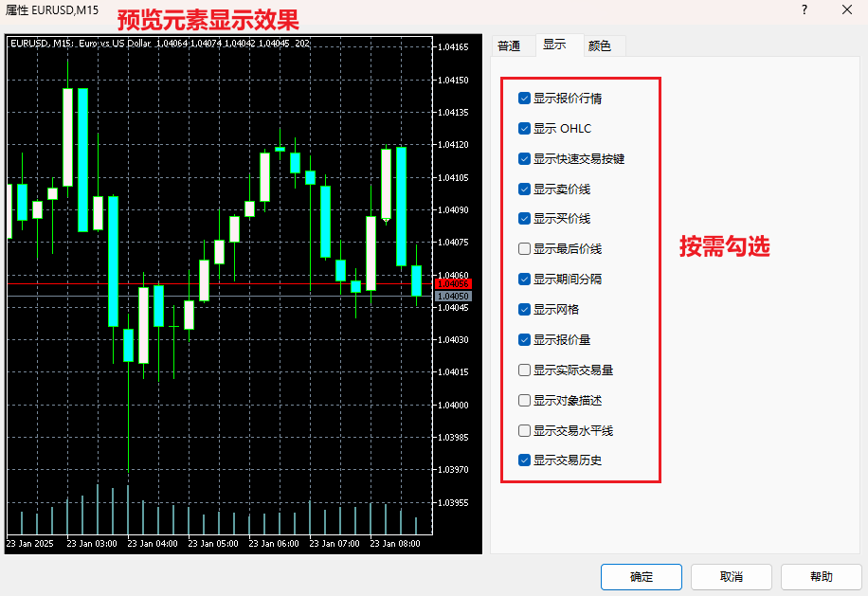Open the 颜色 tab

coord(600,45)
